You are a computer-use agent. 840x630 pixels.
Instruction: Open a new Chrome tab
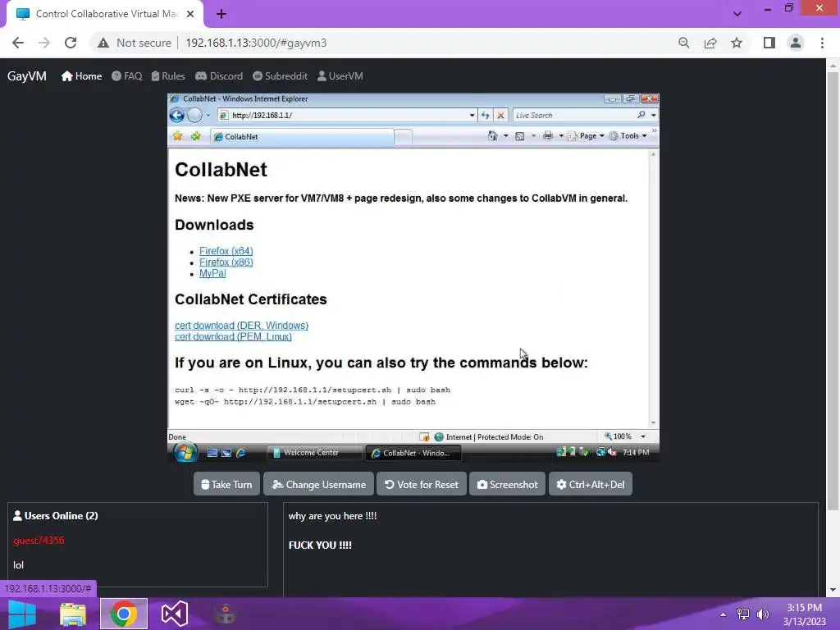(221, 14)
